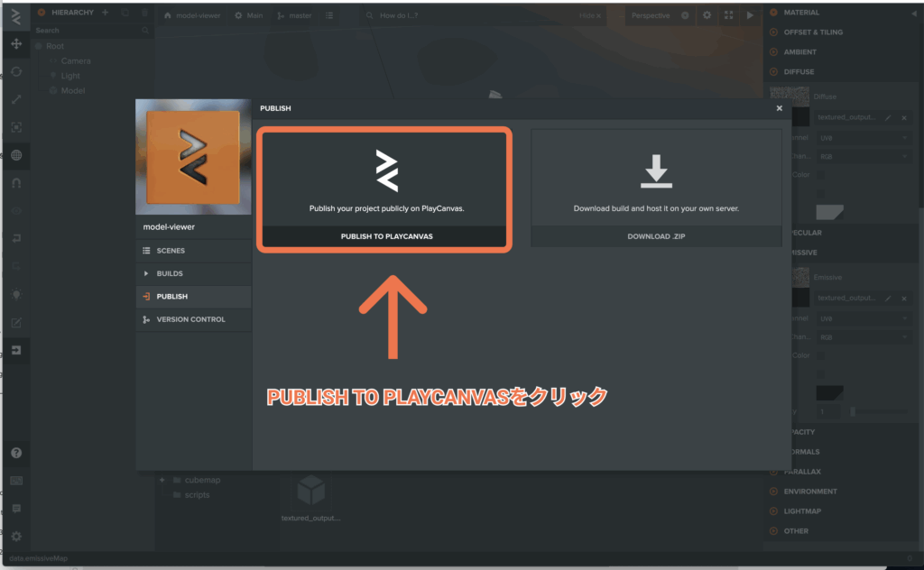Open the Diffuse color swatch
The image size is (924, 570).
click(x=830, y=212)
